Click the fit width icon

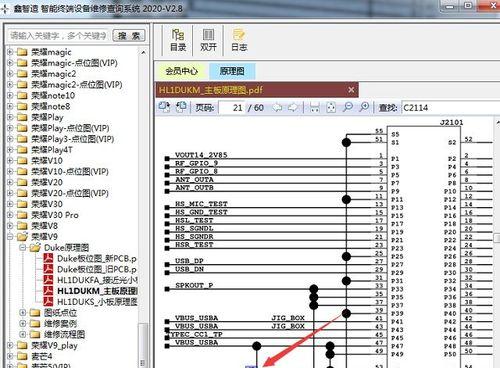(314, 107)
